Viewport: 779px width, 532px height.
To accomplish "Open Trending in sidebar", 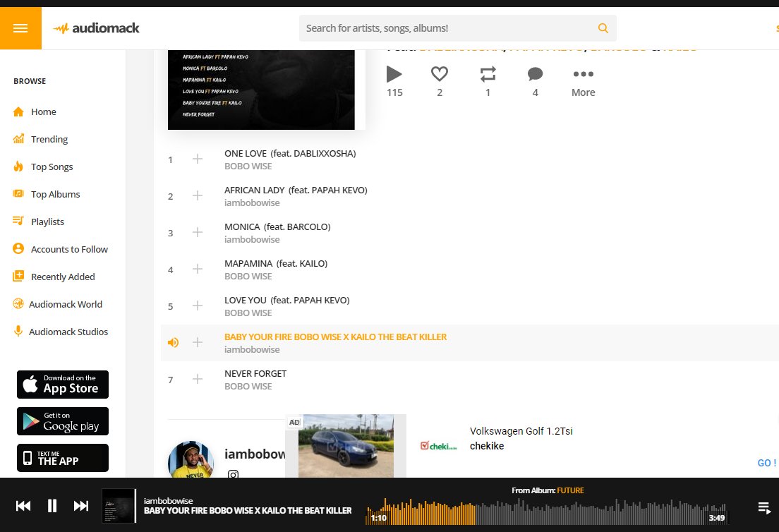I will coord(49,139).
